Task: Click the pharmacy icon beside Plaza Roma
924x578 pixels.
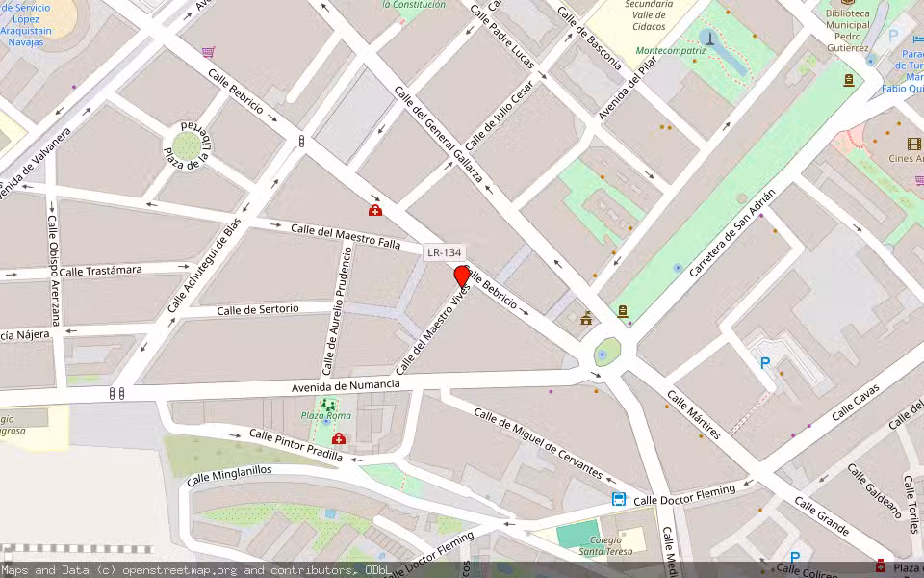Action: tap(338, 438)
